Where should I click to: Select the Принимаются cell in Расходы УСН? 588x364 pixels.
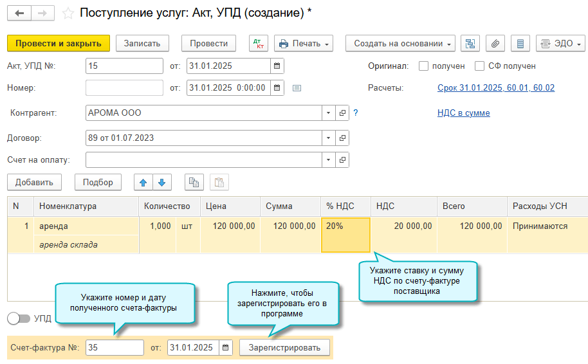(547, 235)
